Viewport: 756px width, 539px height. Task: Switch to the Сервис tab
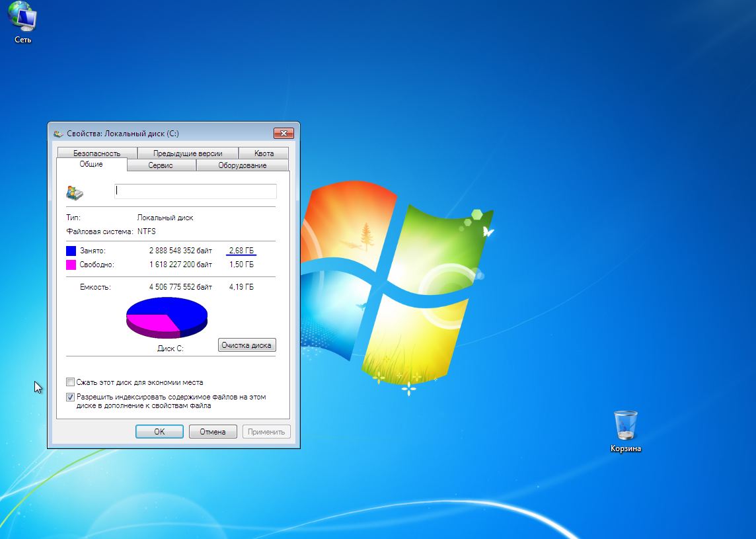click(161, 165)
